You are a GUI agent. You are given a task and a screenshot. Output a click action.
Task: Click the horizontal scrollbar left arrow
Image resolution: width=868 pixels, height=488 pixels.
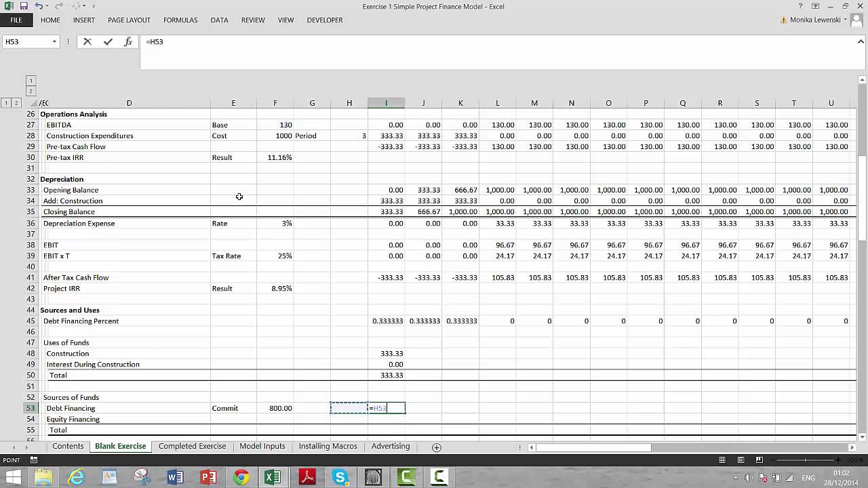pos(532,447)
